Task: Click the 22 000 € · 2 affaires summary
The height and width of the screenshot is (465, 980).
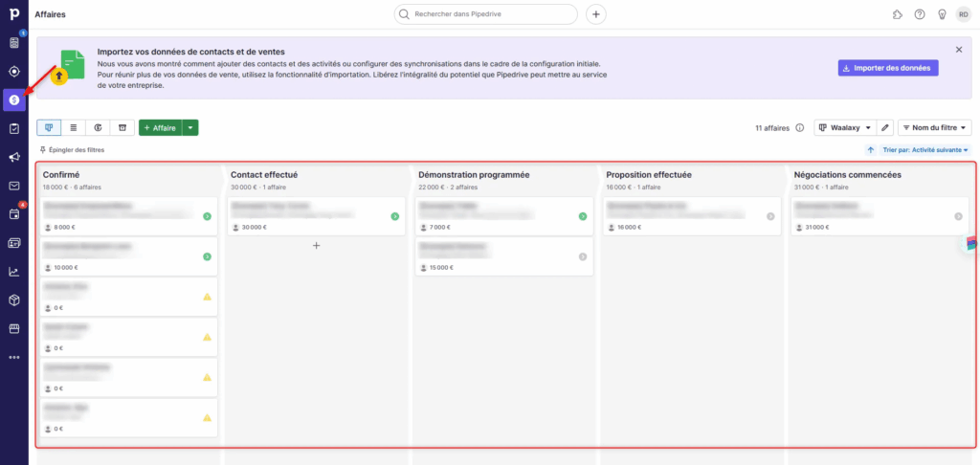Action: [x=448, y=187]
